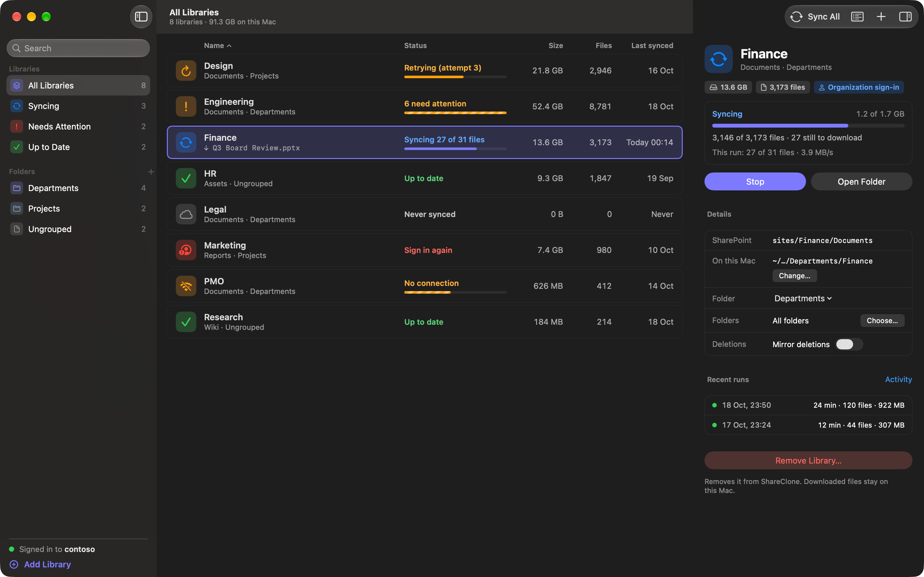Click the Marketing sign-in error icon
Image resolution: width=924 pixels, height=577 pixels.
[186, 250]
